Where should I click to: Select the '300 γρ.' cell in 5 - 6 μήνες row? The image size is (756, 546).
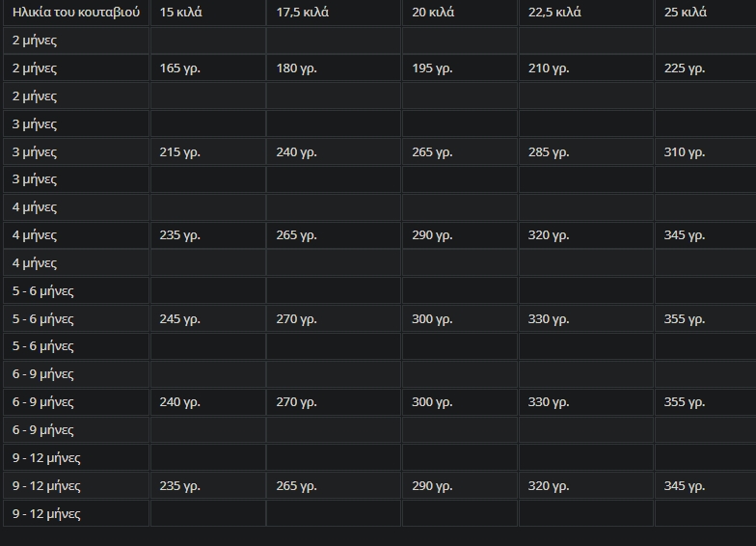coord(460,318)
